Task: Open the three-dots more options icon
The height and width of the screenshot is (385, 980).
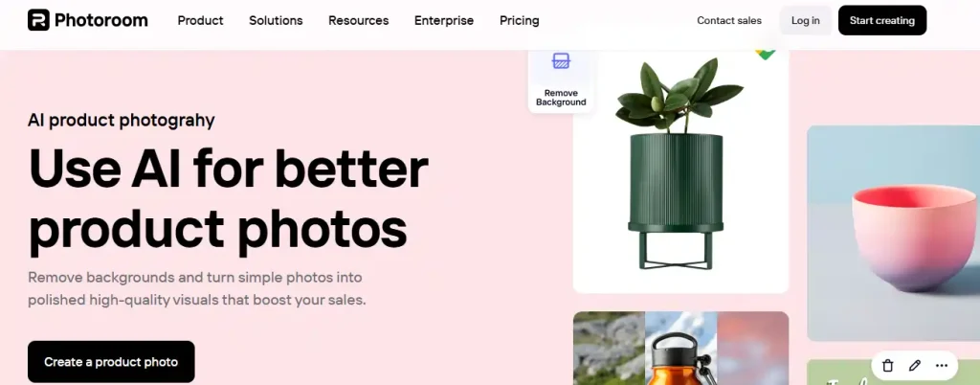Action: [x=942, y=366]
